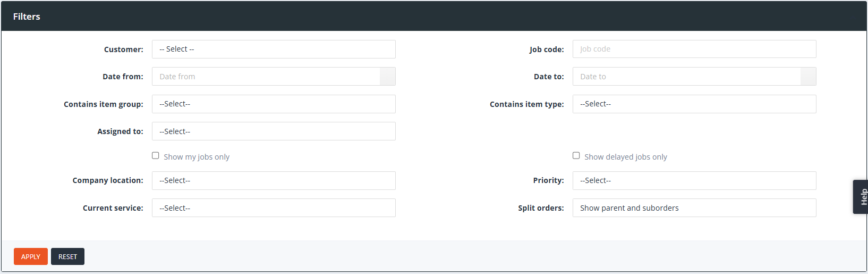This screenshot has height=274, width=868.
Task: Choose from the Priority dropdown
Action: click(694, 181)
